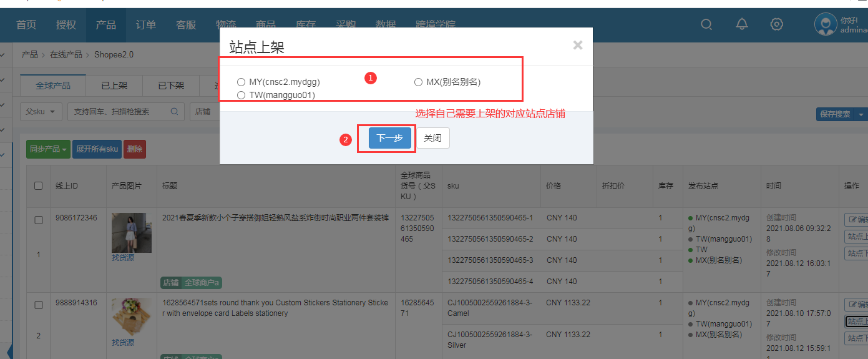Click the magnifier icon in SKU search field

pos(175,112)
